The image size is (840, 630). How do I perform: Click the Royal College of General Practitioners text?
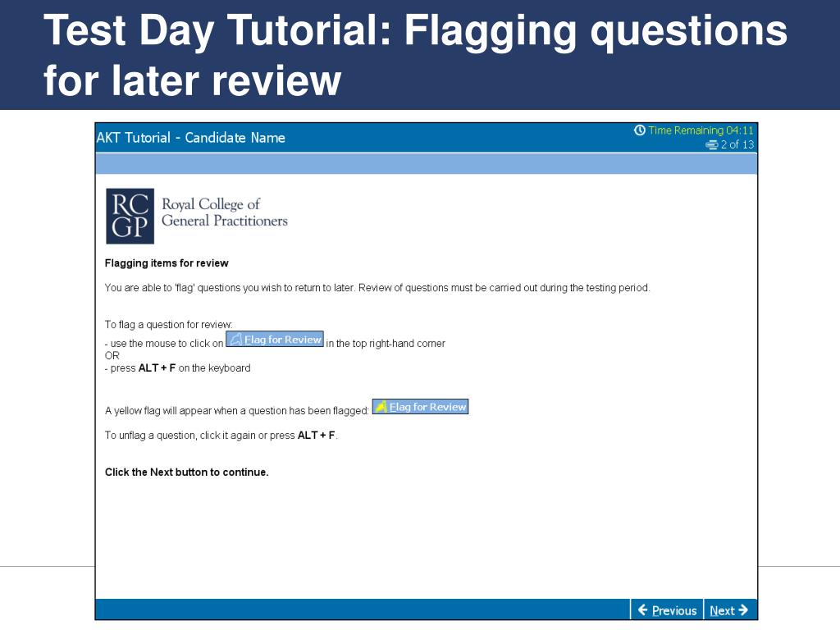225,212
